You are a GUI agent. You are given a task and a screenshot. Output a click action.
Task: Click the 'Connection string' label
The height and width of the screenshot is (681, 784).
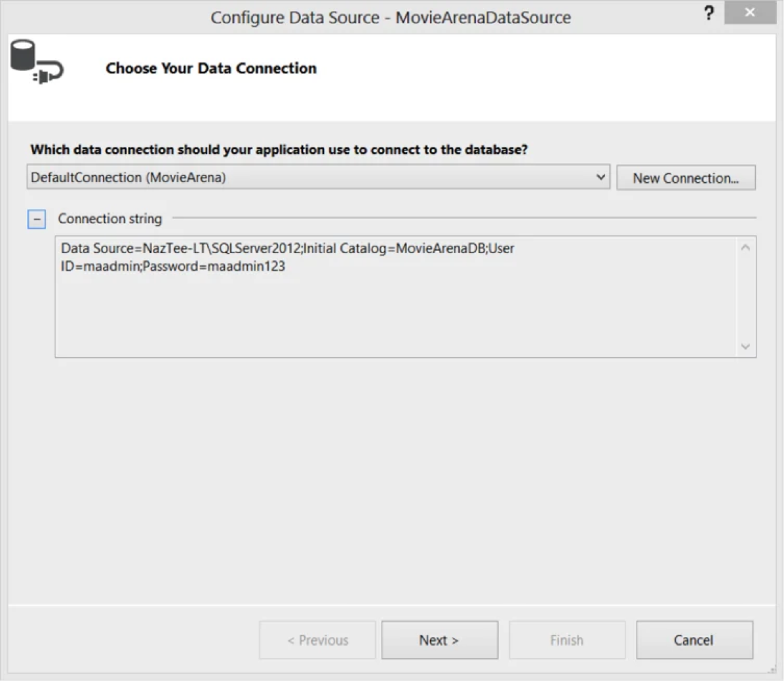tap(110, 218)
